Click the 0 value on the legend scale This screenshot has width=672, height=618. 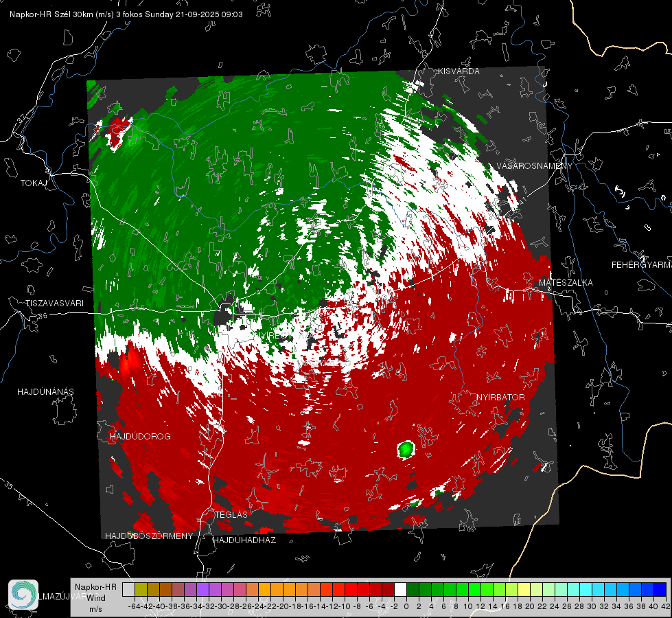click(406, 606)
